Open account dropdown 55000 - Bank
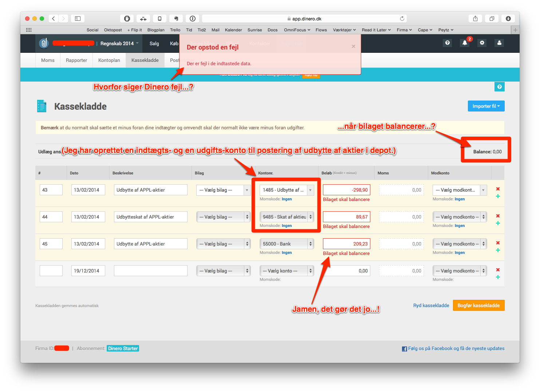 click(x=287, y=244)
